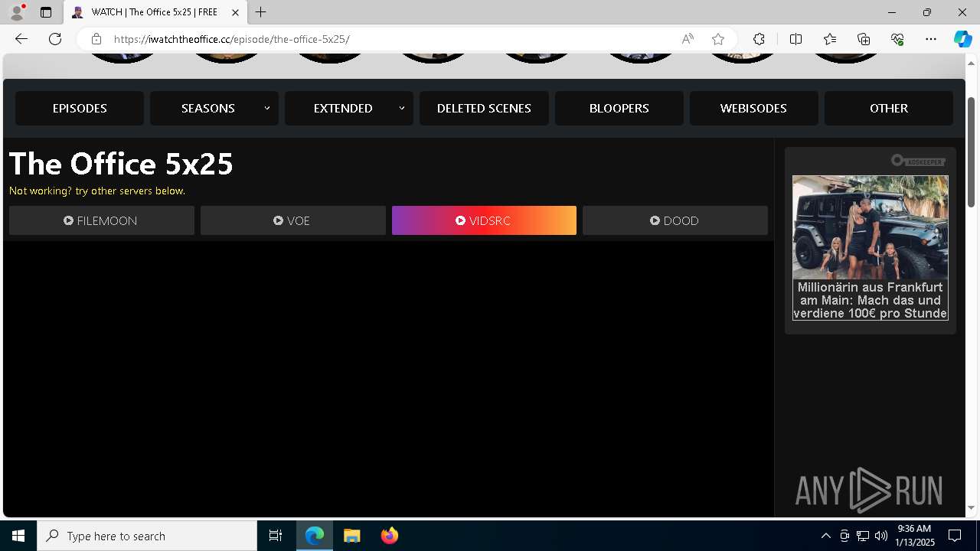Open Settings and more ellipsis menu
The width and height of the screenshot is (980, 551).
tap(931, 39)
